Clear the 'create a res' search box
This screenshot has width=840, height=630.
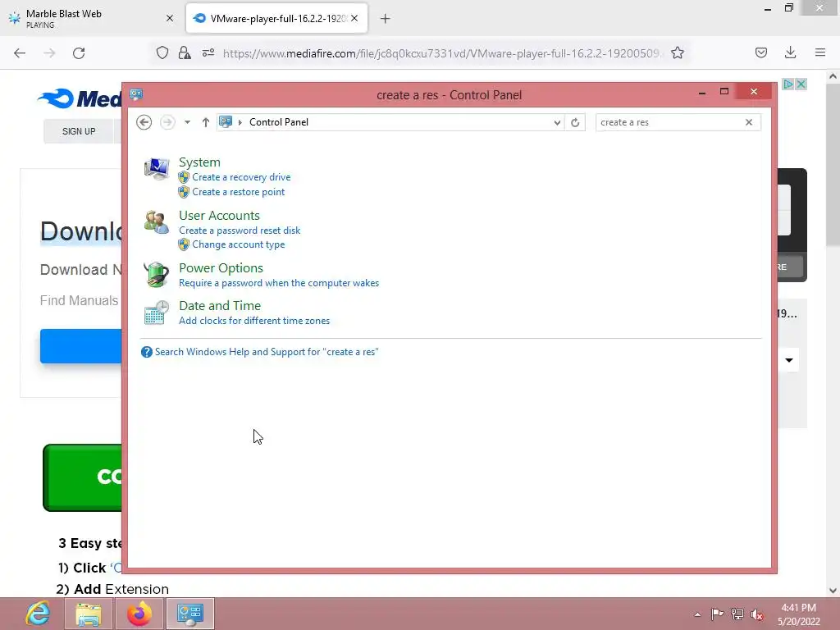coord(749,122)
